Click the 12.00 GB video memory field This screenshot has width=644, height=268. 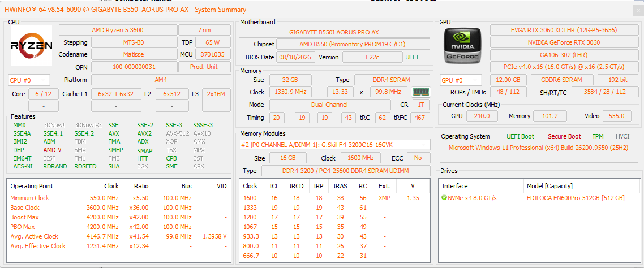click(x=508, y=80)
